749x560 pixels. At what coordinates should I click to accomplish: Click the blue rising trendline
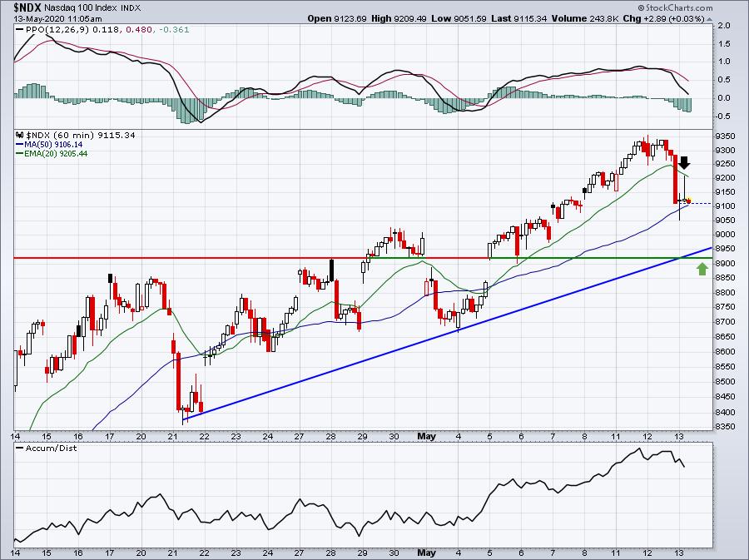coord(448,334)
